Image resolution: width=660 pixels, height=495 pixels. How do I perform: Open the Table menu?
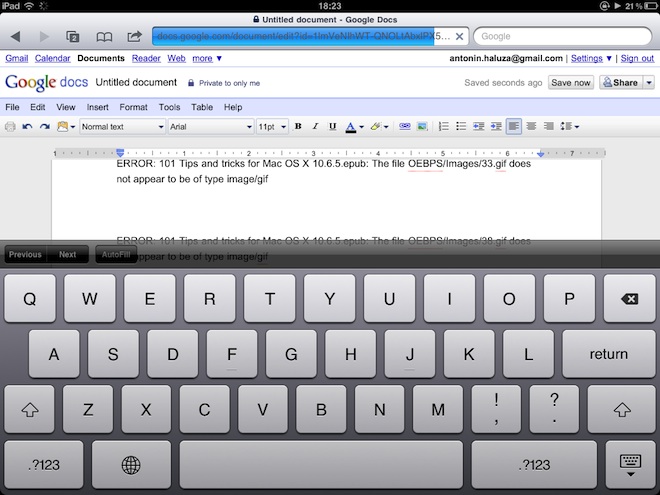pos(202,107)
